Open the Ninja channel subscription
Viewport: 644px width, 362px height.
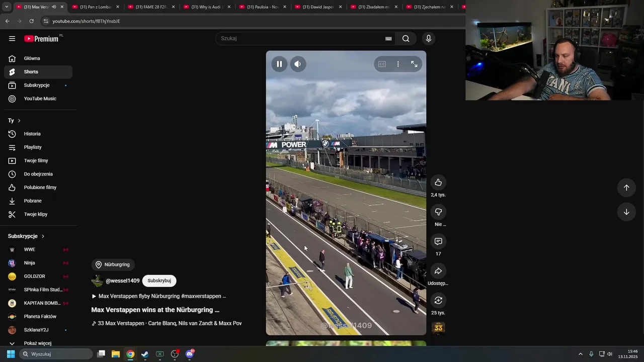tap(38, 263)
